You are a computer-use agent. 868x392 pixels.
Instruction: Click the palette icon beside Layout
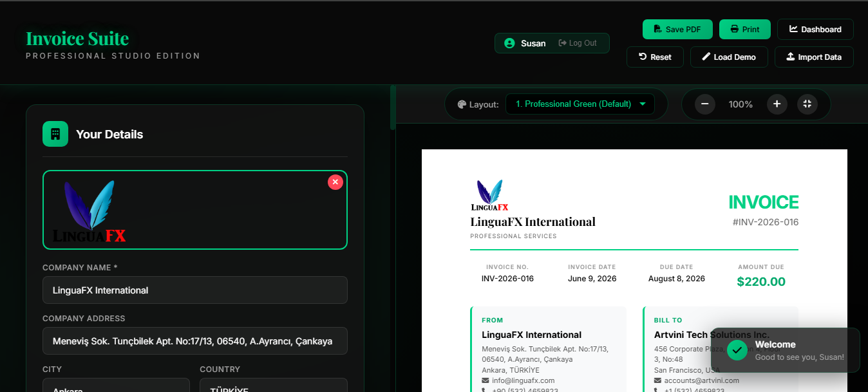pos(462,104)
